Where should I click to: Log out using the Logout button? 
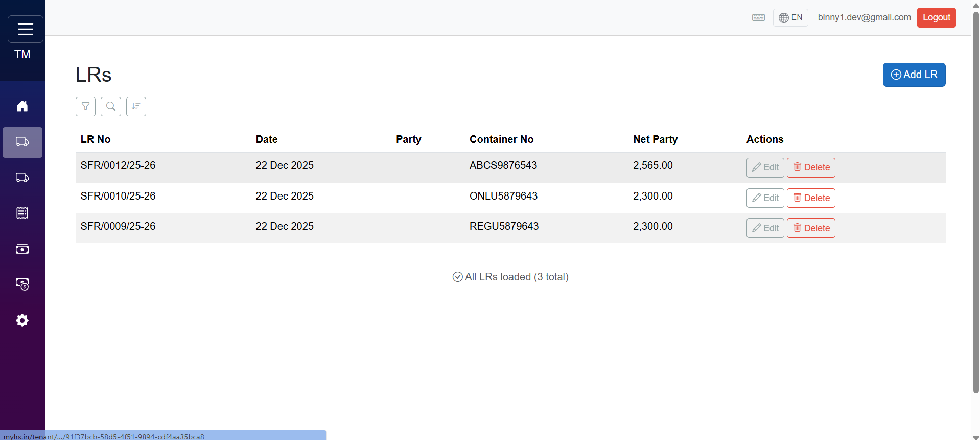pos(936,18)
